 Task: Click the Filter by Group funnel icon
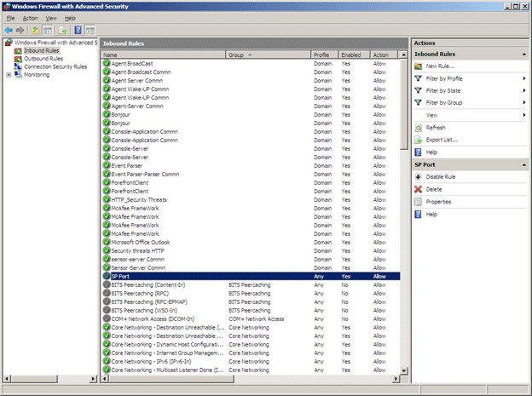click(418, 102)
